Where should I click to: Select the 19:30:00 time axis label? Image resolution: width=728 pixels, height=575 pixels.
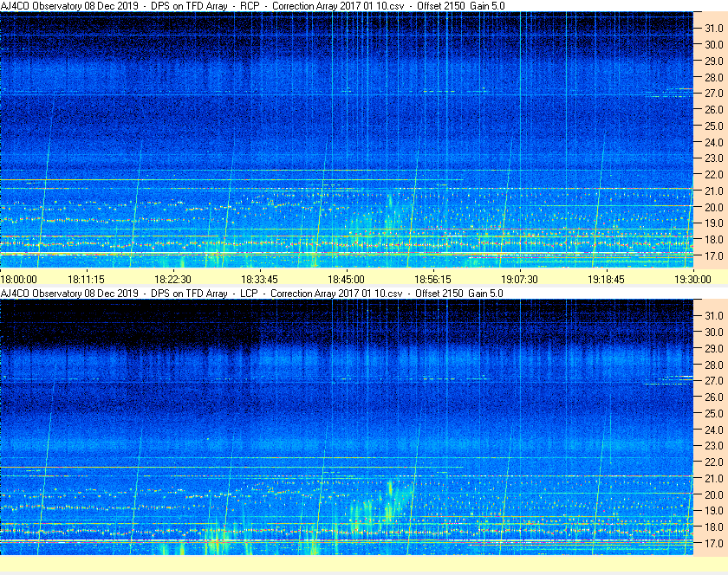point(692,280)
